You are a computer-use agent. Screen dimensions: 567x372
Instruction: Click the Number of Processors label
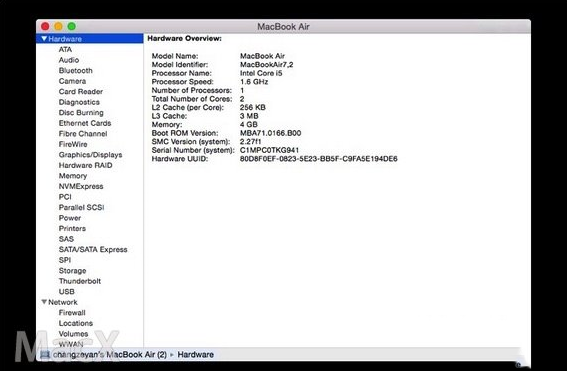click(192, 90)
